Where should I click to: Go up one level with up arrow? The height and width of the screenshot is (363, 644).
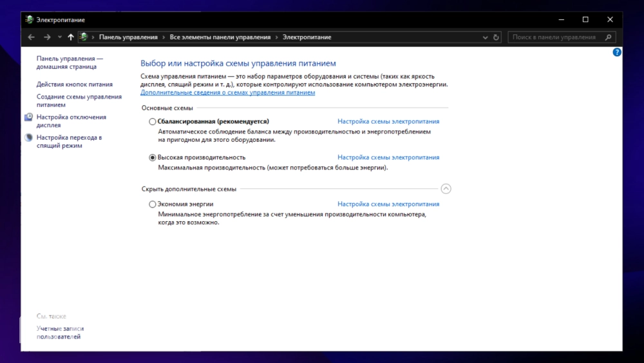[x=71, y=37]
